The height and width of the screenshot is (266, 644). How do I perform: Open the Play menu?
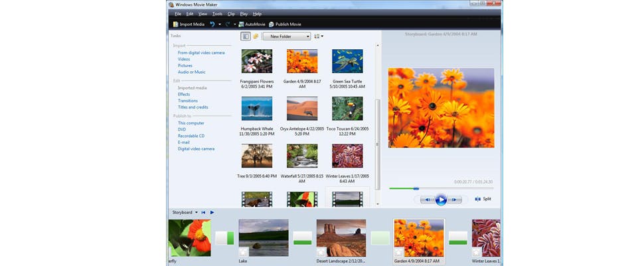pyautogui.click(x=244, y=14)
